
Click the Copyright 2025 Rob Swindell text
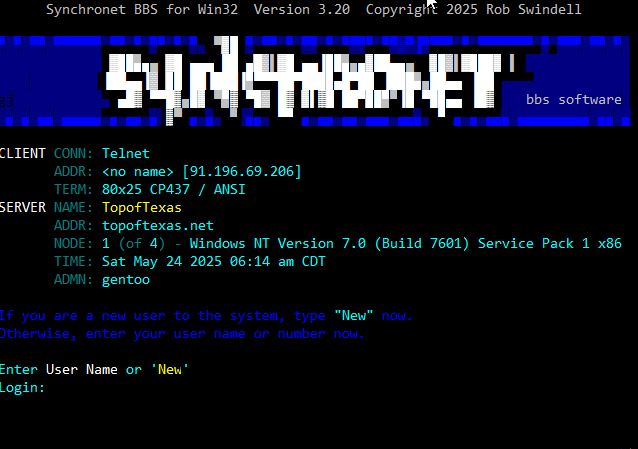point(474,9)
